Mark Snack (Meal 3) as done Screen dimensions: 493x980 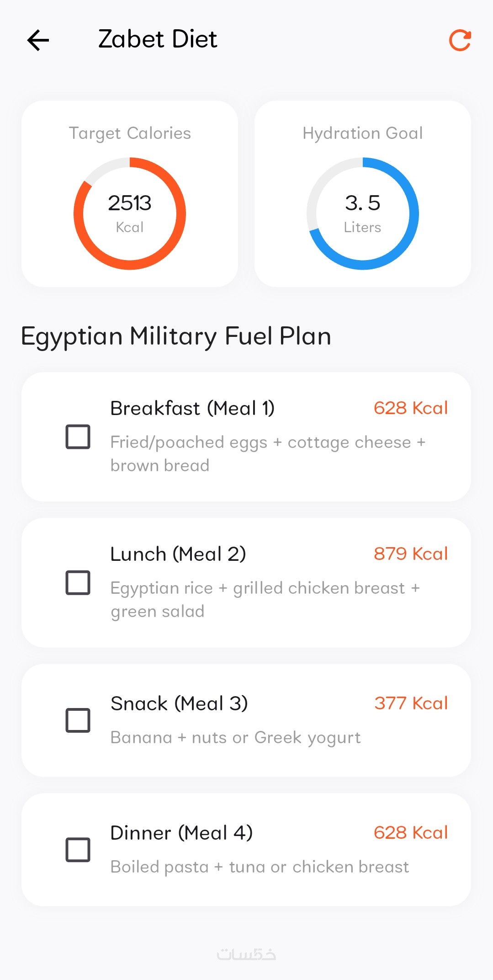[x=78, y=720]
